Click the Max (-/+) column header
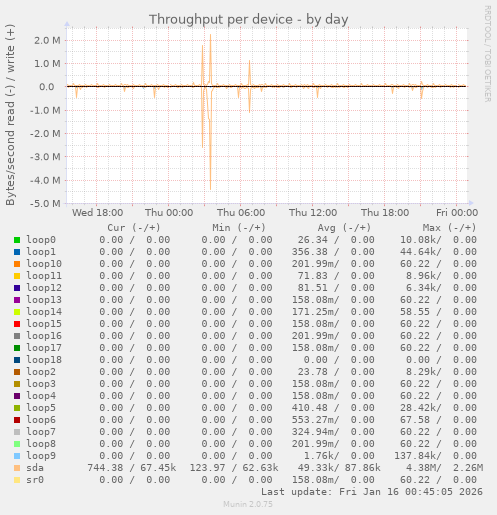This screenshot has height=515, width=497. click(x=449, y=228)
